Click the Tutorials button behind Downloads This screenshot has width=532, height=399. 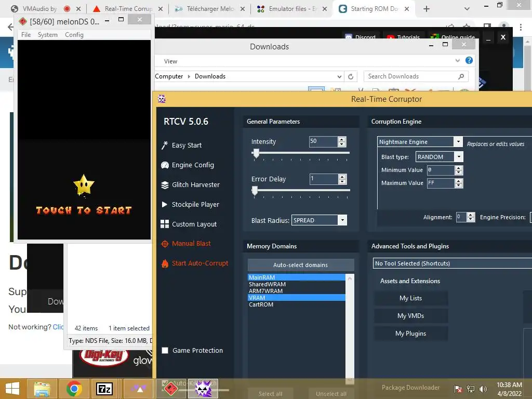[x=403, y=37]
